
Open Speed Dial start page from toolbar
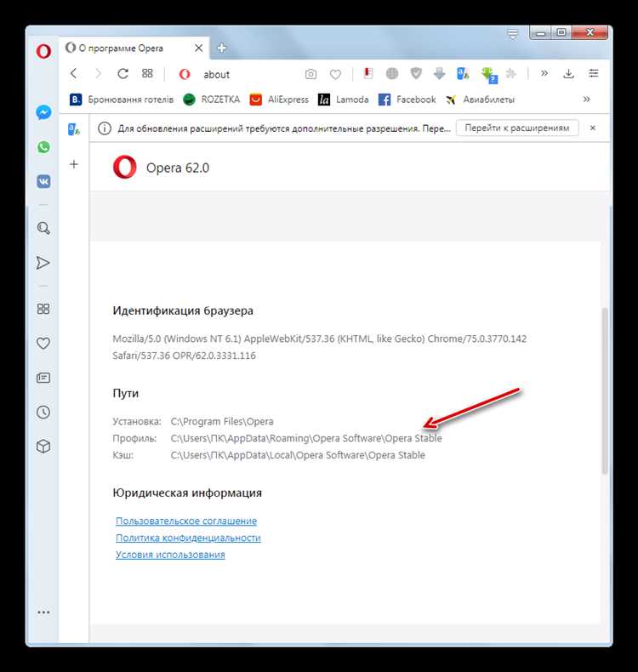click(x=147, y=74)
